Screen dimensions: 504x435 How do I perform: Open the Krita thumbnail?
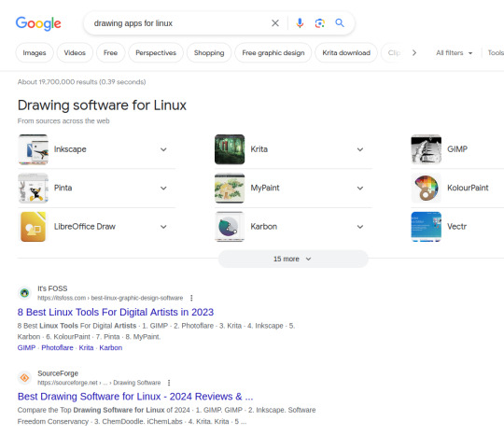(x=230, y=149)
